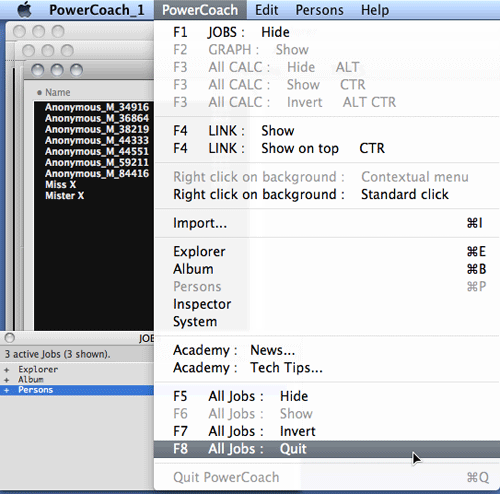Click the round button beside JOBS panel title
The width and height of the screenshot is (500, 494).
pyautogui.click(x=10, y=338)
